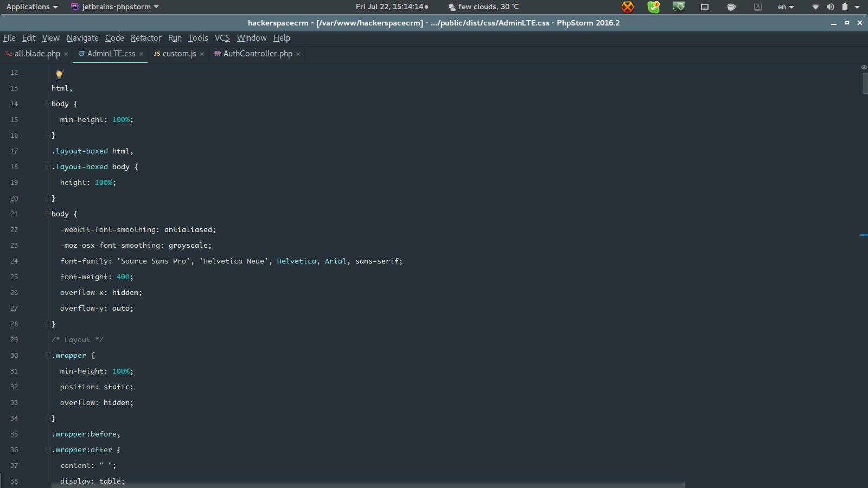The image size is (868, 488).
Task: Click the intention lightbulb icon on line 12
Action: 60,74
